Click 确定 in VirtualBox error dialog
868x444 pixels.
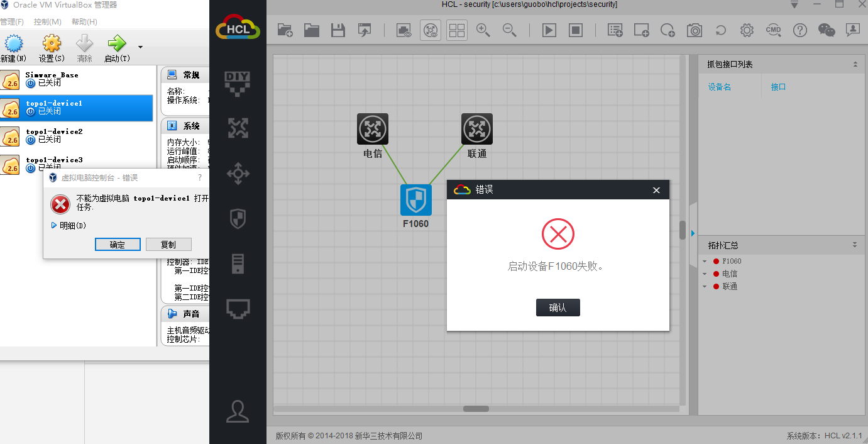118,245
